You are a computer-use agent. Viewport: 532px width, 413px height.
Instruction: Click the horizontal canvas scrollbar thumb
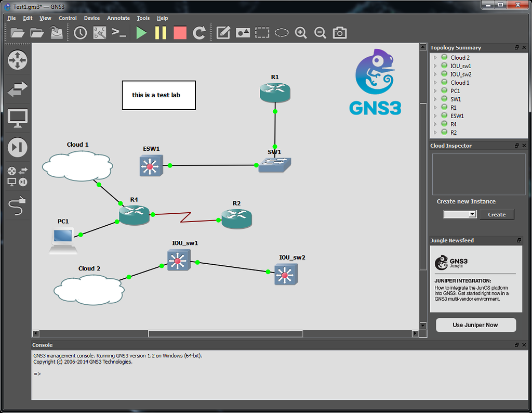pos(225,333)
